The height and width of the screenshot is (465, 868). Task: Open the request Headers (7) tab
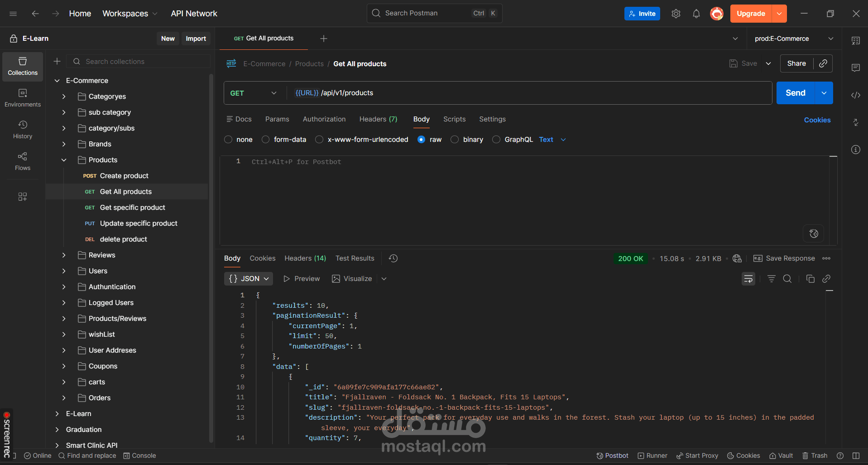378,119
